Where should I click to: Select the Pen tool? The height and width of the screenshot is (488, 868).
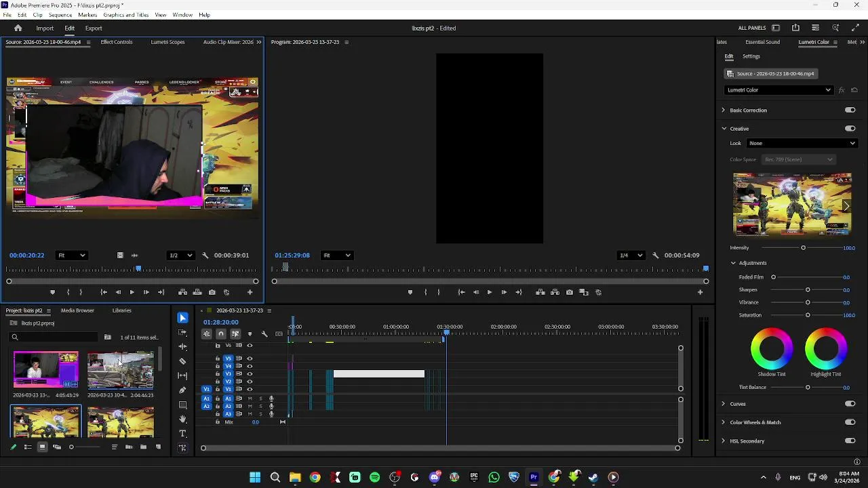click(182, 390)
